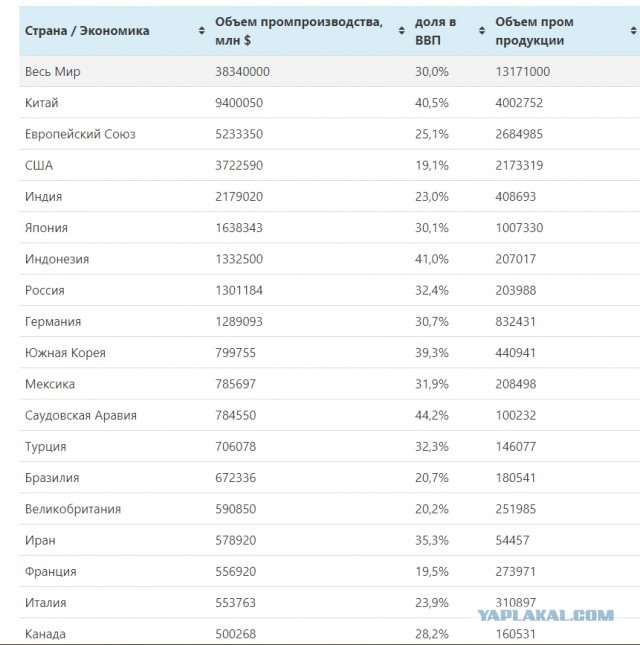This screenshot has width=640, height=645.
Task: Click France GDP share 19,5%
Action: coord(431,572)
